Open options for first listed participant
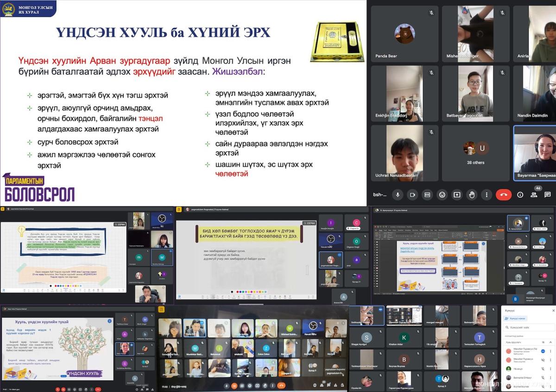The height and width of the screenshot is (392, 556). 550,351
